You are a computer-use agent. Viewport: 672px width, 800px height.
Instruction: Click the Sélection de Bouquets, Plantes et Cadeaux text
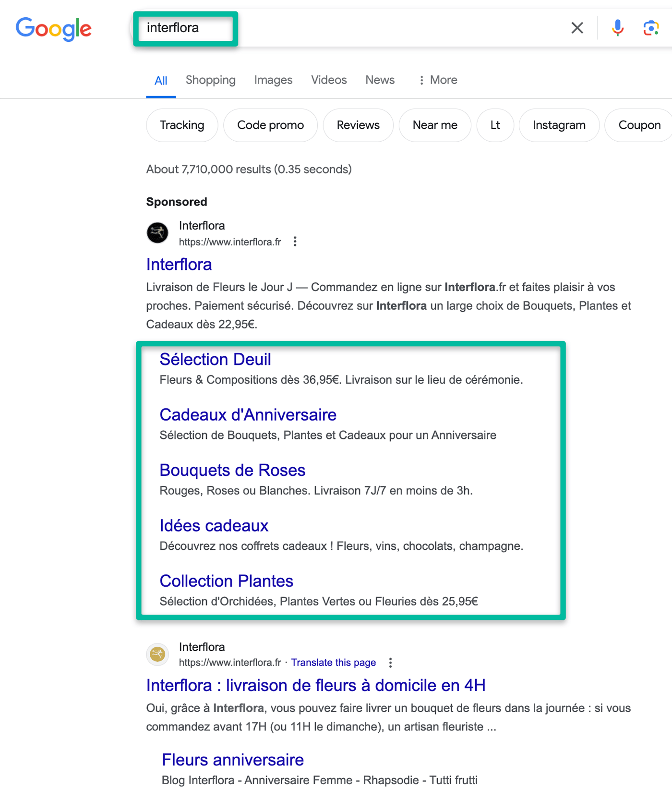(x=328, y=436)
